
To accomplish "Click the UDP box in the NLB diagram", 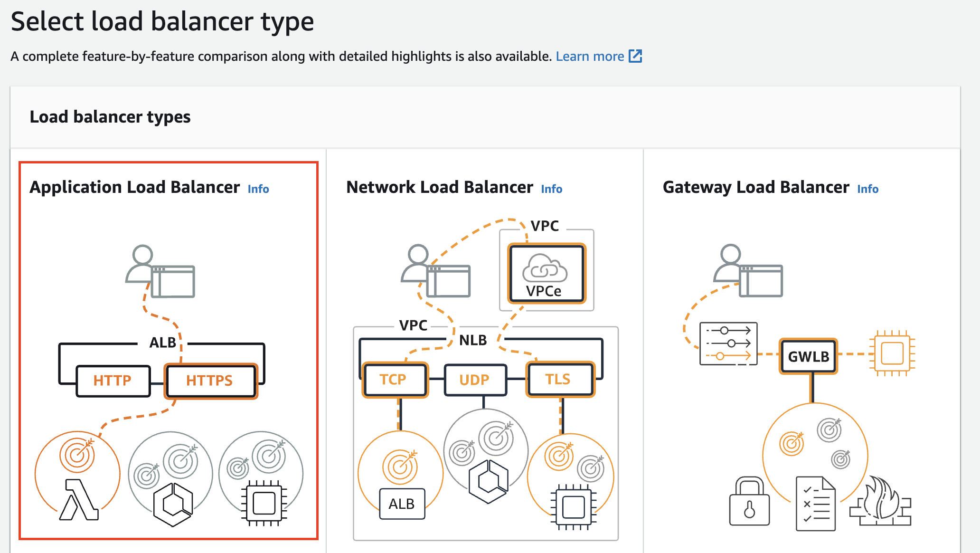I will [475, 380].
